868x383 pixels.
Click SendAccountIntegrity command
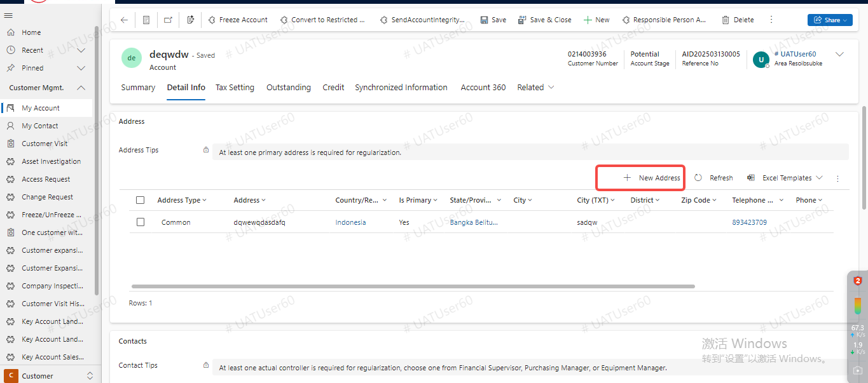tap(422, 20)
